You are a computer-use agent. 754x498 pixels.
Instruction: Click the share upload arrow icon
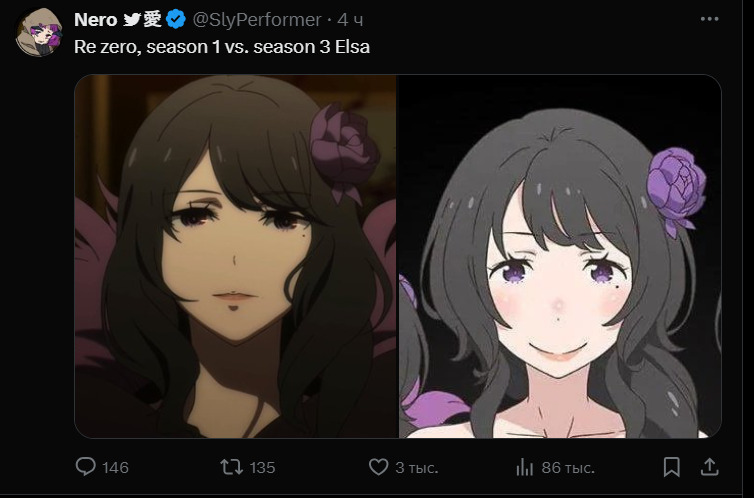tap(710, 467)
